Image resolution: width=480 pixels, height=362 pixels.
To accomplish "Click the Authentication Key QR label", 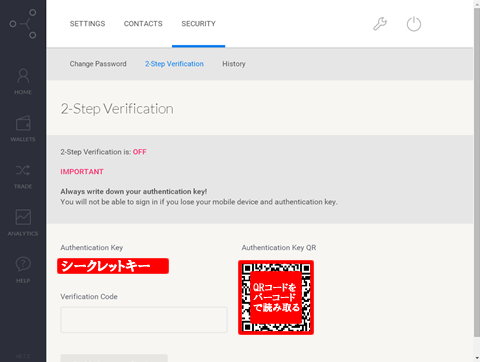I will click(279, 248).
